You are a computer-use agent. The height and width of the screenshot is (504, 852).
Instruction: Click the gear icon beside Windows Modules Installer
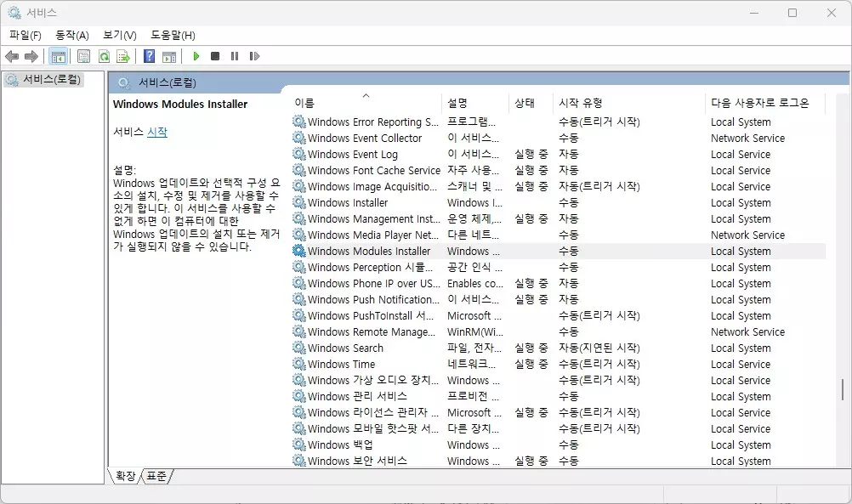[298, 251]
